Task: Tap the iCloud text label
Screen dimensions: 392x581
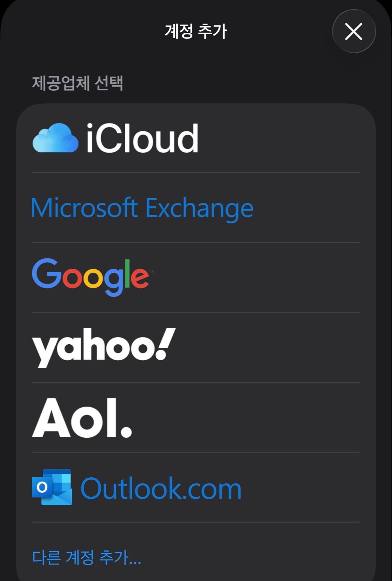Action: 142,139
